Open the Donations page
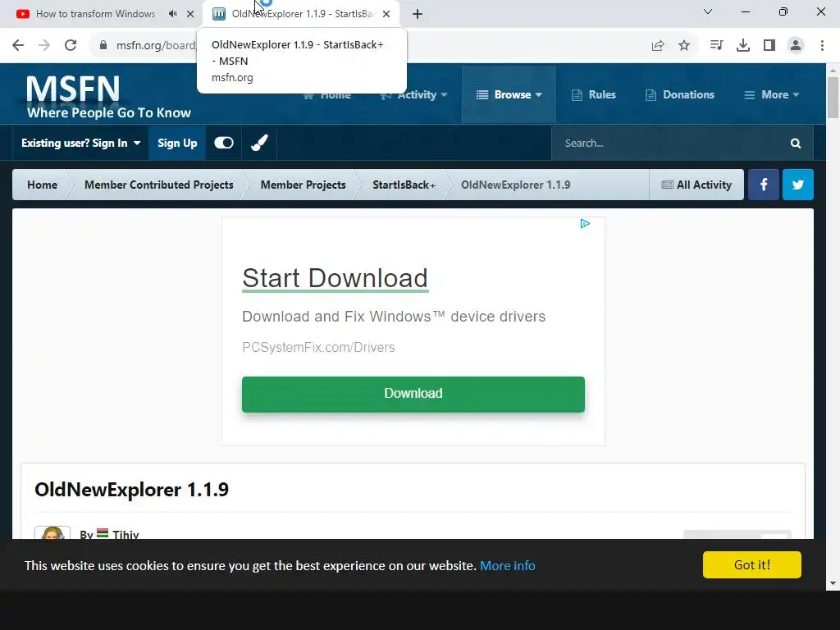The width and height of the screenshot is (840, 630). [x=680, y=95]
